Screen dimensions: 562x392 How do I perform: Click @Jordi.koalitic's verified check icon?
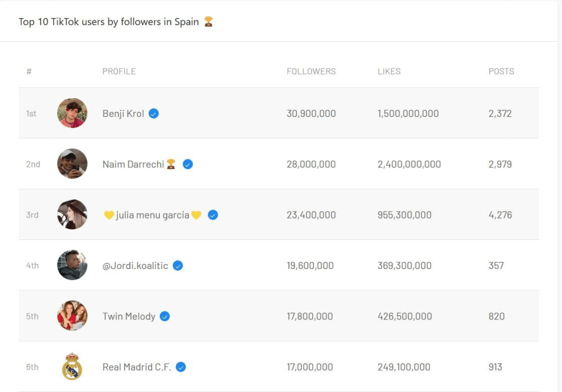(x=178, y=266)
